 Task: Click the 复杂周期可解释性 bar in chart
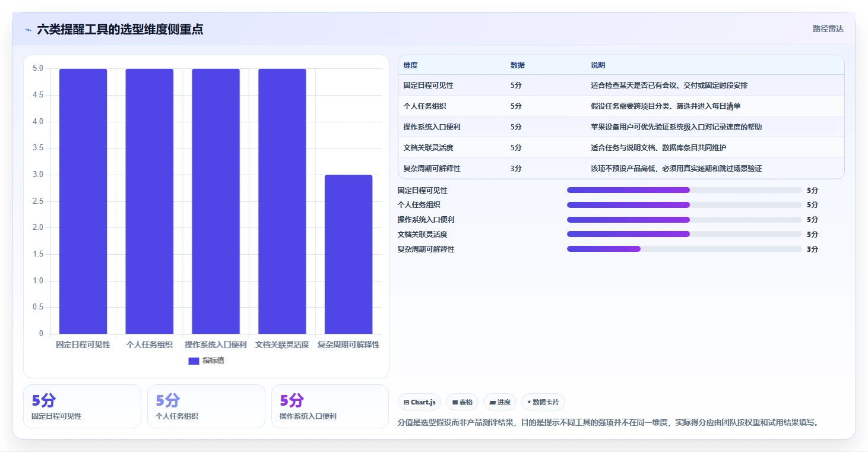click(x=349, y=254)
